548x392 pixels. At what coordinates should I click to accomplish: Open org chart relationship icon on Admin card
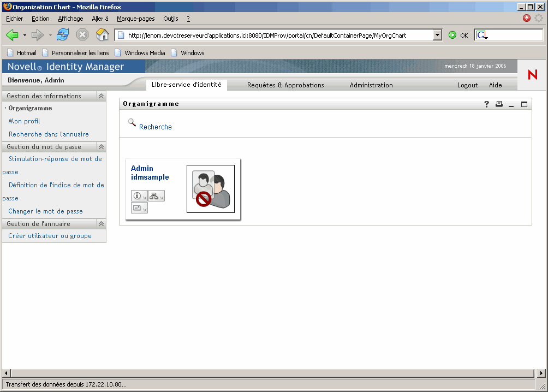[156, 196]
